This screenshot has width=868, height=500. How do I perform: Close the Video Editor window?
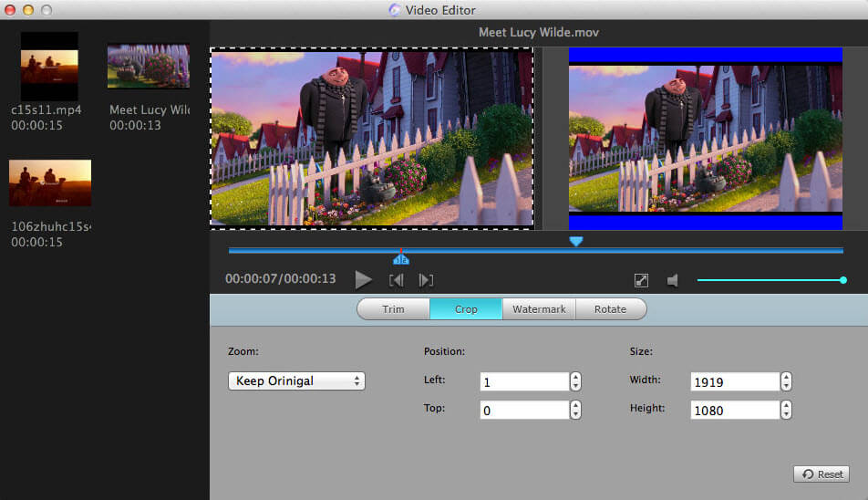coord(9,10)
